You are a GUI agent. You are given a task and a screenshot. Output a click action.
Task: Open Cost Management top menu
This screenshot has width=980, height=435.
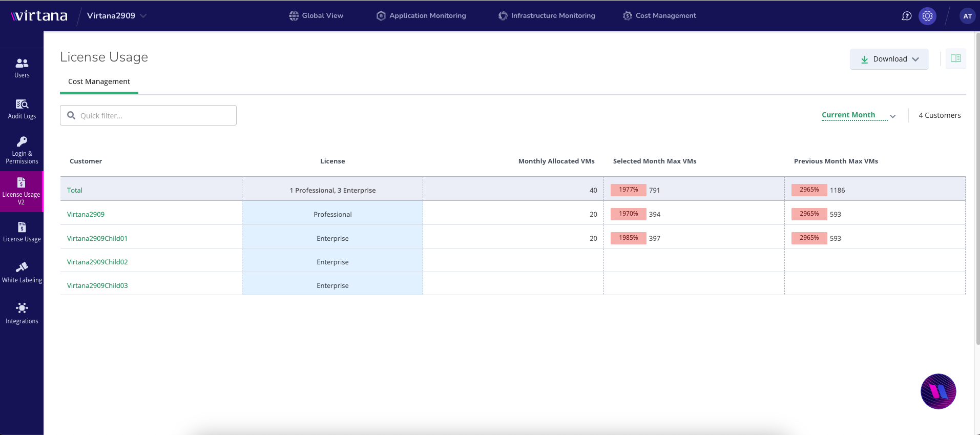pos(659,16)
